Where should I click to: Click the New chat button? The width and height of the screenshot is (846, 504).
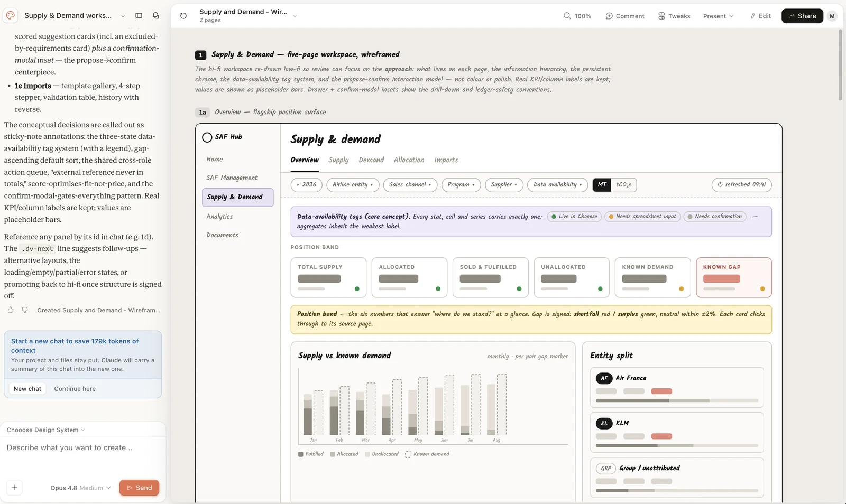point(27,389)
